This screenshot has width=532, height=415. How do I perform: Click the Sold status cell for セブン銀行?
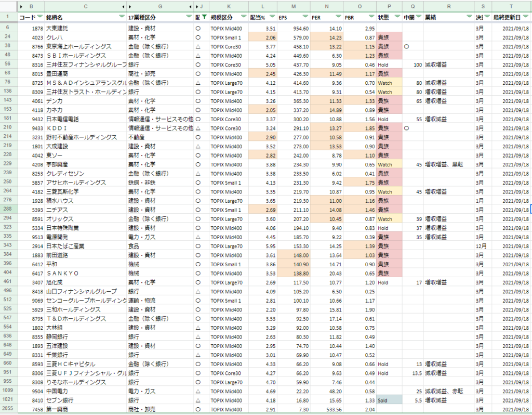coord(389,400)
